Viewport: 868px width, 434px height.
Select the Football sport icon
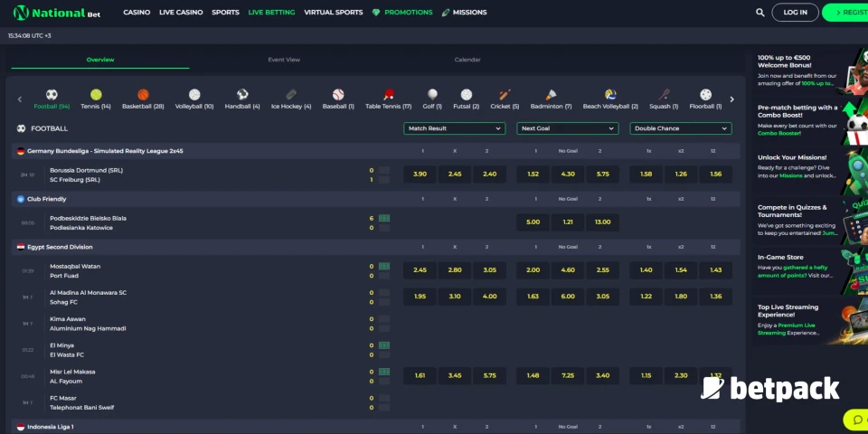point(52,95)
